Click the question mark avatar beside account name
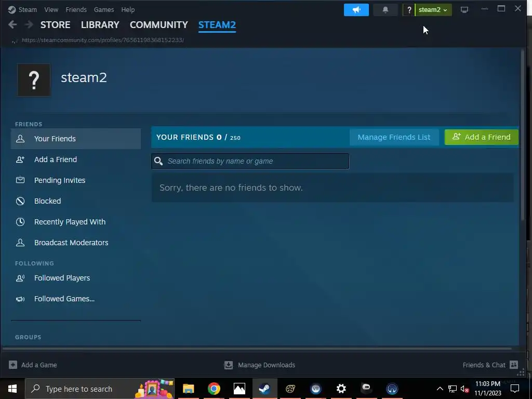This screenshot has width=532, height=399. 409,10
